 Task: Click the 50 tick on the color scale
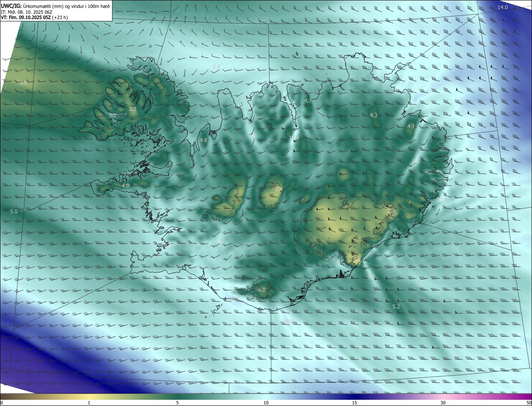click(x=529, y=403)
